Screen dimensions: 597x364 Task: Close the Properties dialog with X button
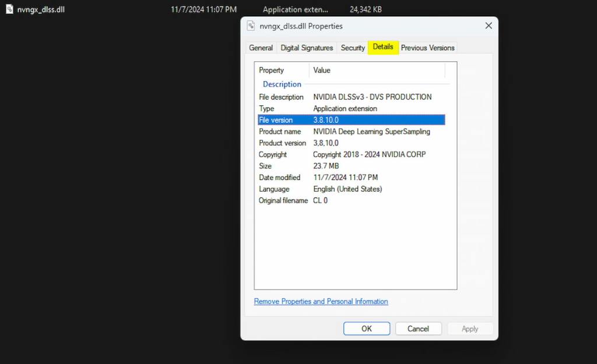tap(489, 26)
